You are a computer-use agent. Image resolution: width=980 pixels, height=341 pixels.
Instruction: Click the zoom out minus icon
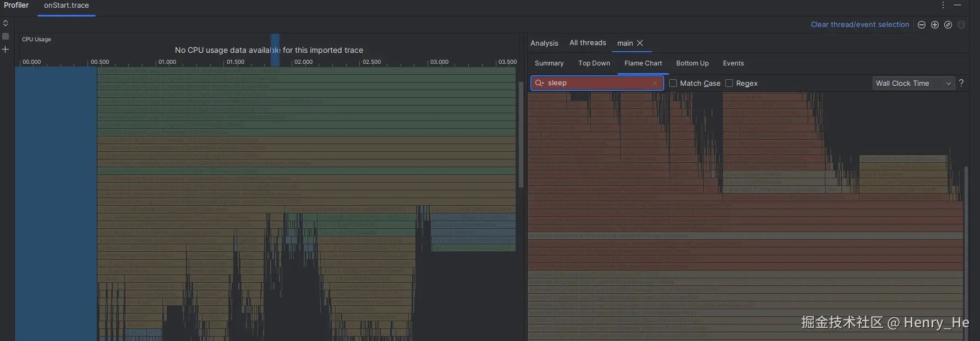921,25
